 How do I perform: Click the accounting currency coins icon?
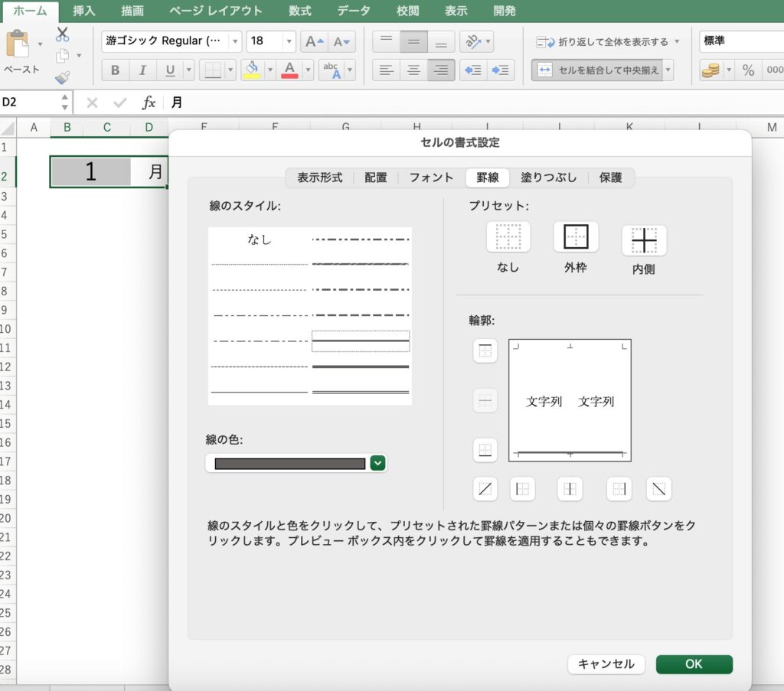[710, 70]
